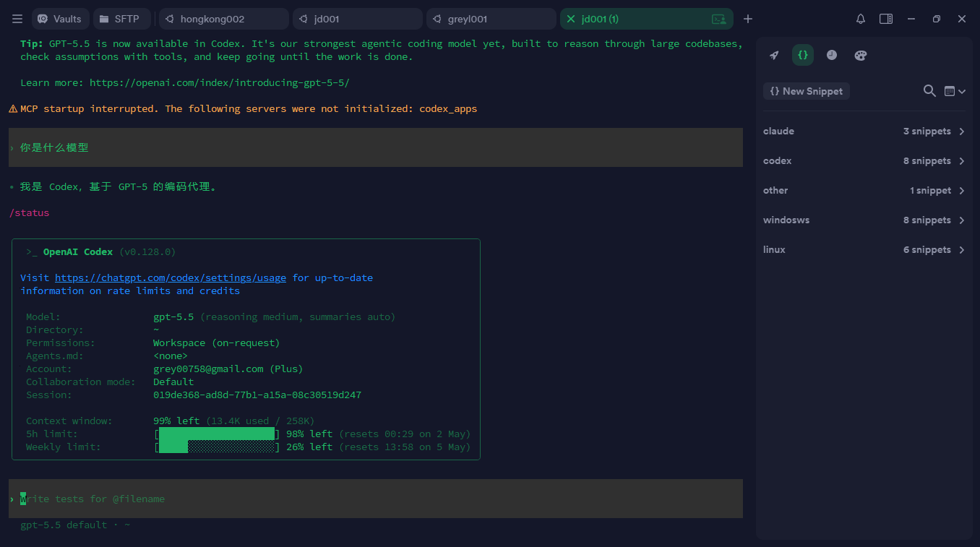Click the 5h limit progress bar

217,434
